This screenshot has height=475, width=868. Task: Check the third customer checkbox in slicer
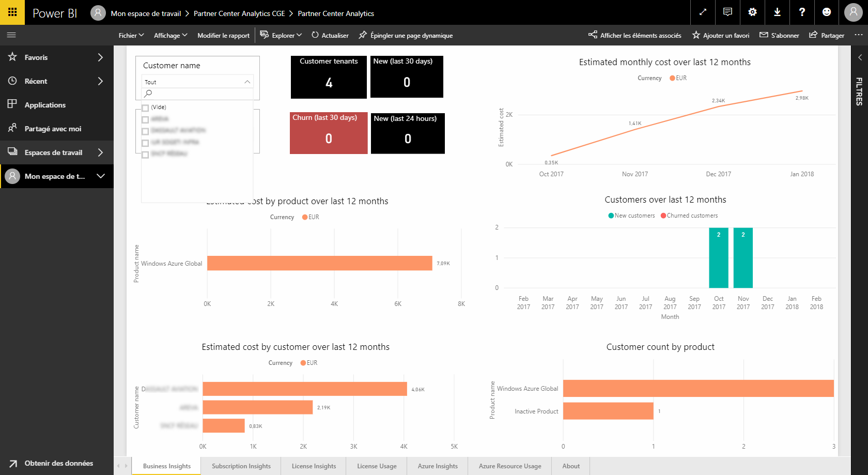[145, 131]
